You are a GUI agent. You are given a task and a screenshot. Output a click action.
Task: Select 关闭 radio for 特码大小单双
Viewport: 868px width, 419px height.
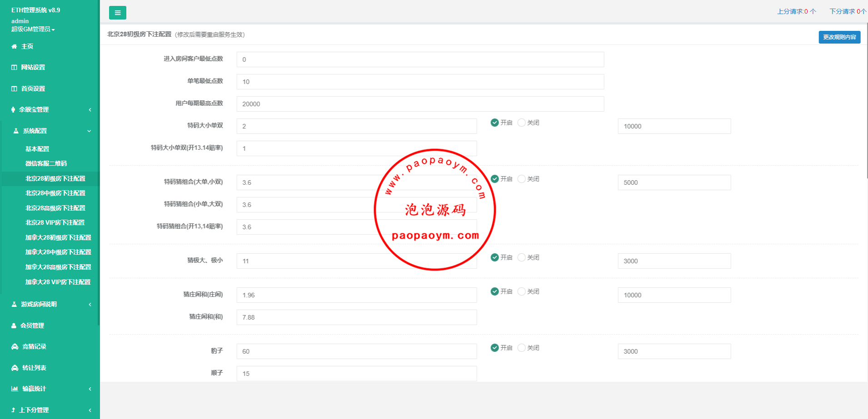522,123
